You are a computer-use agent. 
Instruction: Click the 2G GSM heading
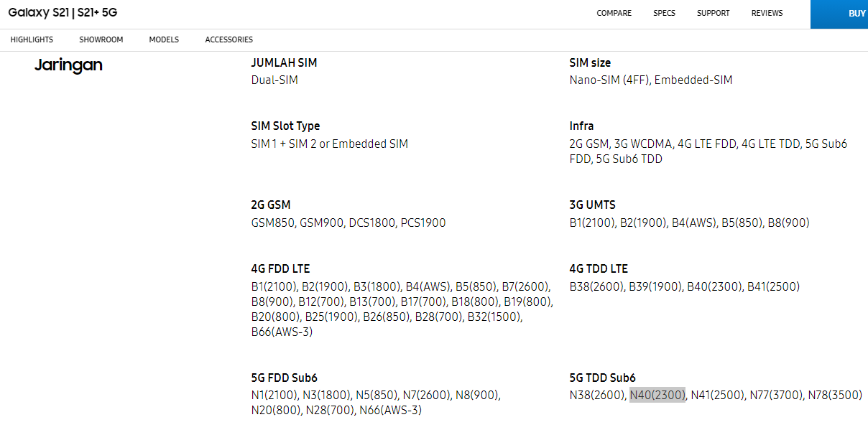271,205
